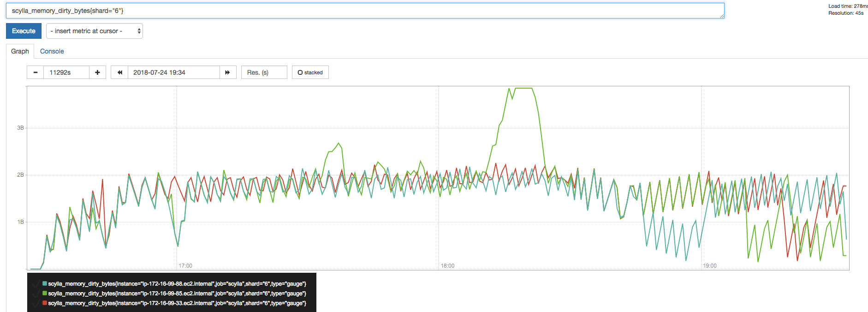Click the red legend color swatch

click(x=45, y=303)
